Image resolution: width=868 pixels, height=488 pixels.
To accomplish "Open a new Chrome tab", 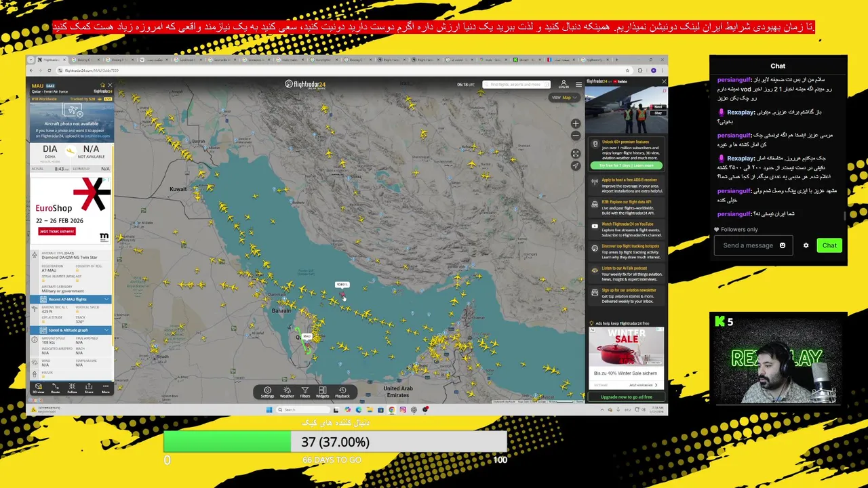I will click(x=616, y=60).
